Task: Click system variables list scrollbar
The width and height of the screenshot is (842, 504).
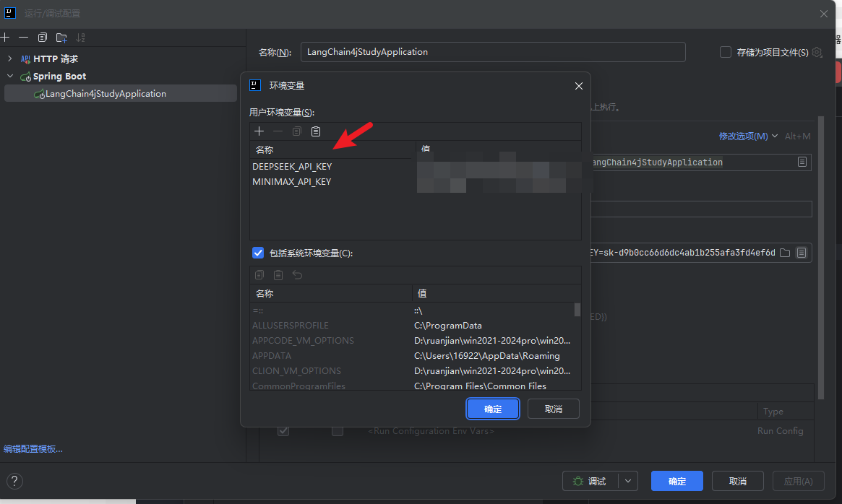Action: click(577, 310)
